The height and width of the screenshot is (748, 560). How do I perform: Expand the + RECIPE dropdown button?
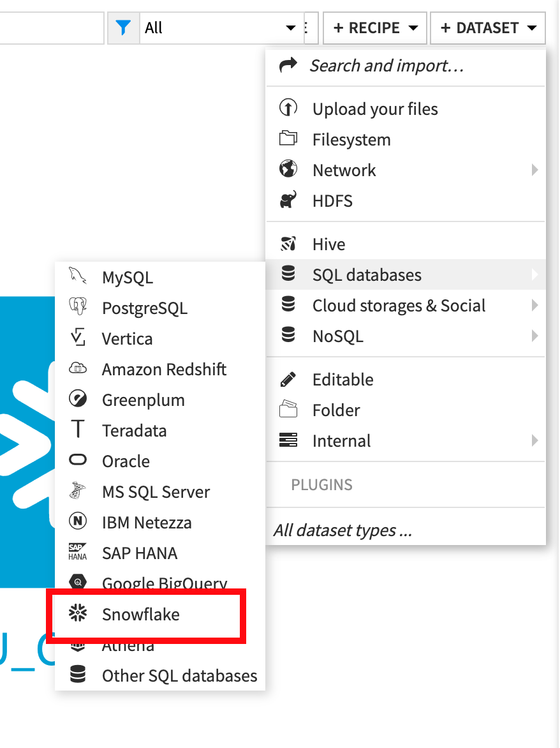click(374, 28)
